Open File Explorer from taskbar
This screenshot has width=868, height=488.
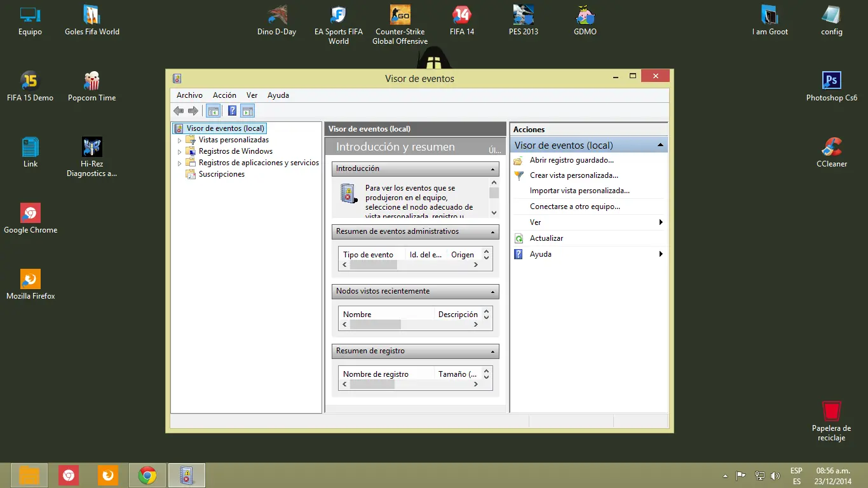pyautogui.click(x=29, y=475)
